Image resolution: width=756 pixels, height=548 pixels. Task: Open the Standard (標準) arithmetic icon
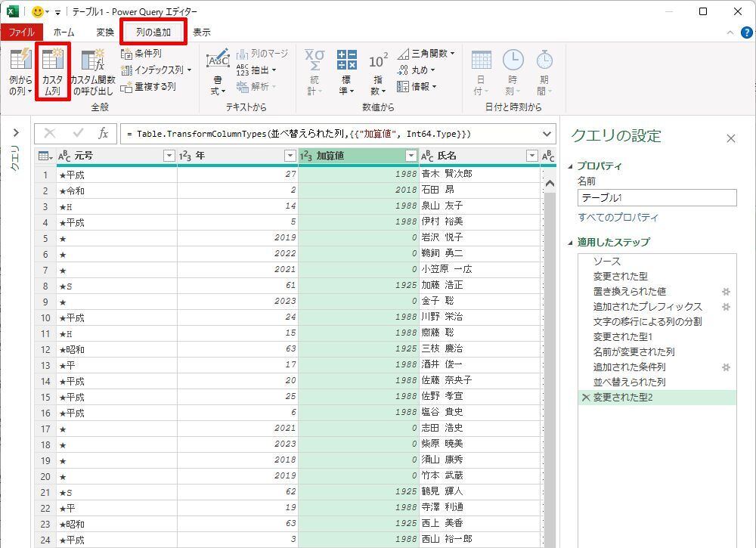pos(346,61)
